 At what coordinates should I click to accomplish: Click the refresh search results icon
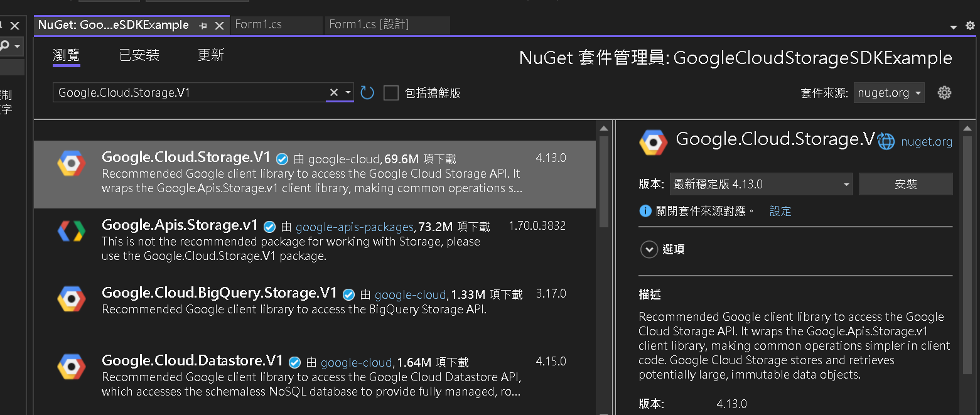click(367, 93)
